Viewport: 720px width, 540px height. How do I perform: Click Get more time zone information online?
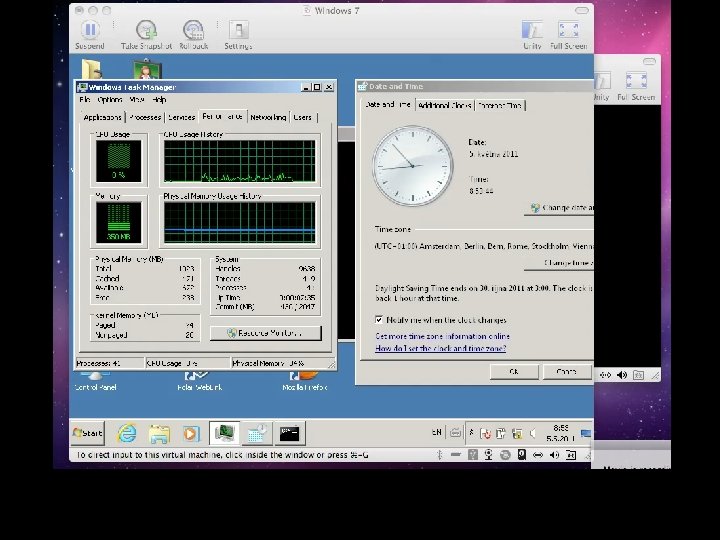click(x=442, y=336)
